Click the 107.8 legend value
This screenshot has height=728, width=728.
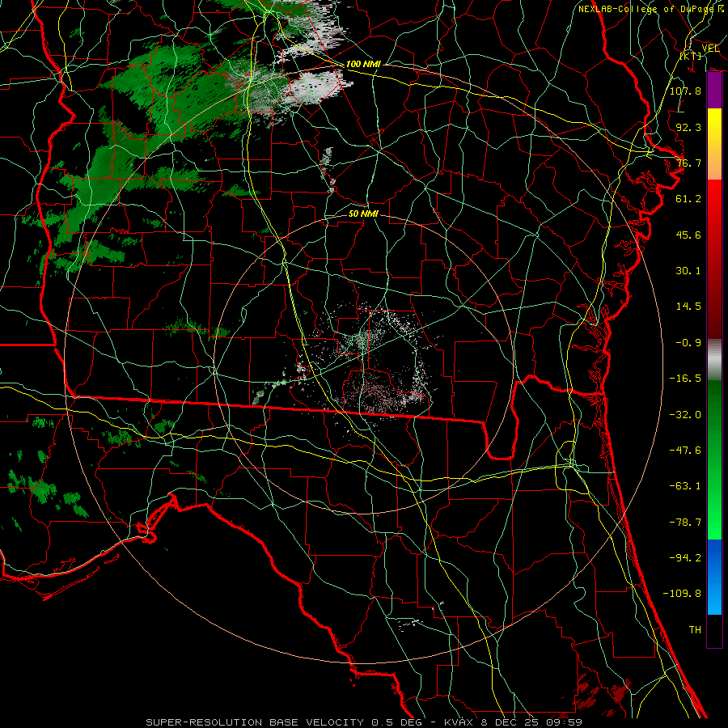(685, 91)
